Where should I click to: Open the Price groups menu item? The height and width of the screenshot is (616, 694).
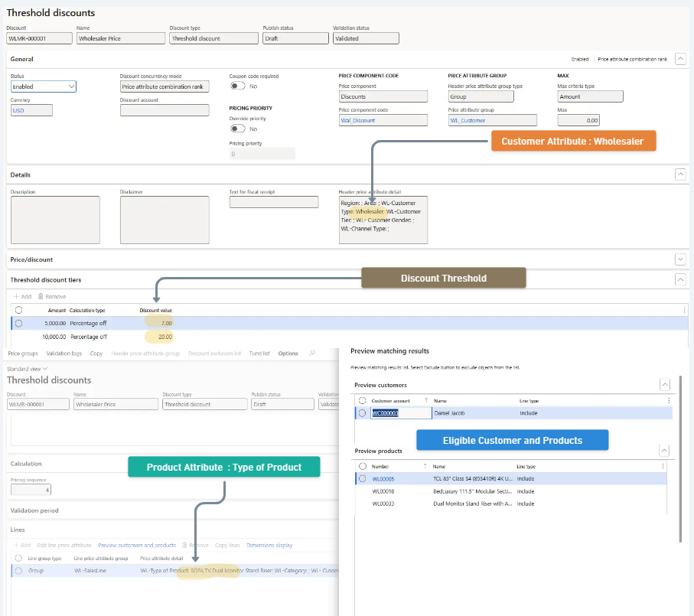23,354
